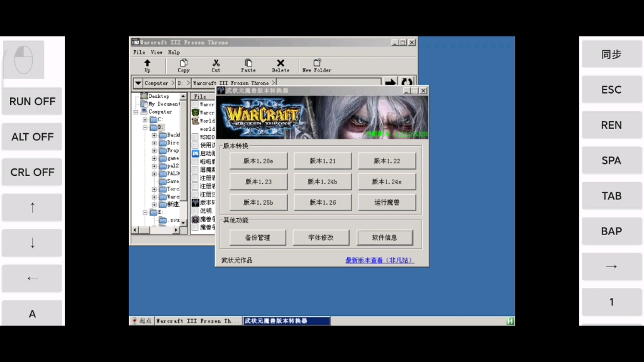Click the Delete X icon
644x362 pixels.
(x=280, y=65)
